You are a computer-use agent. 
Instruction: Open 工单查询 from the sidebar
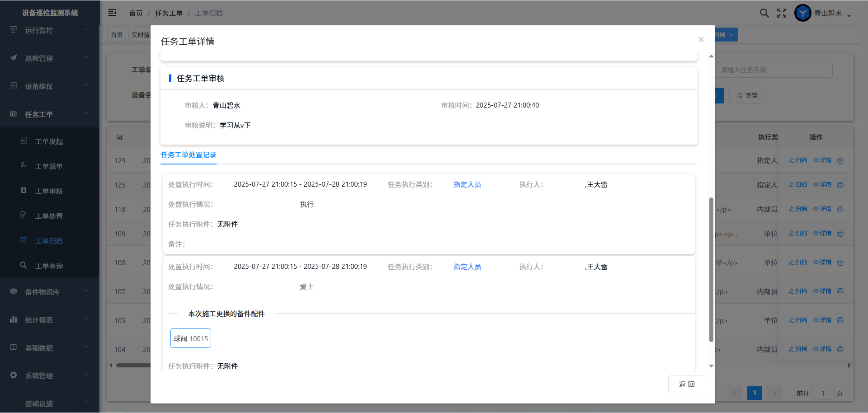pyautogui.click(x=49, y=266)
